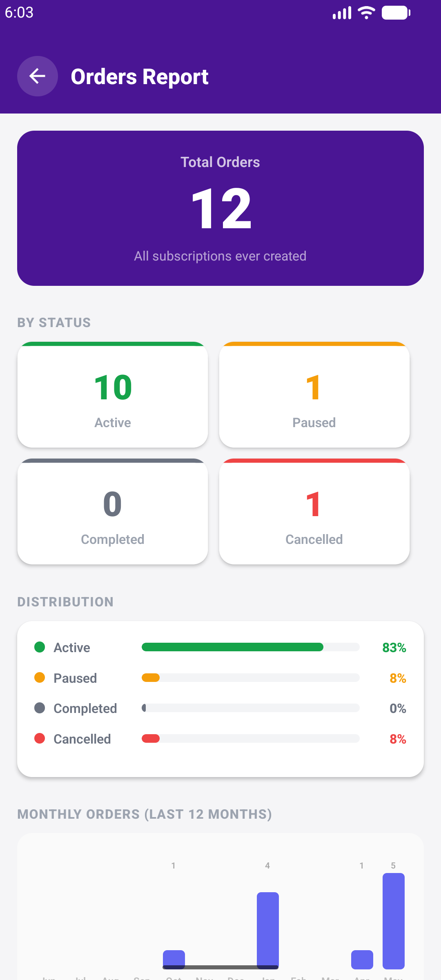Click the green Active legend dot
The height and width of the screenshot is (980, 441).
(x=40, y=647)
